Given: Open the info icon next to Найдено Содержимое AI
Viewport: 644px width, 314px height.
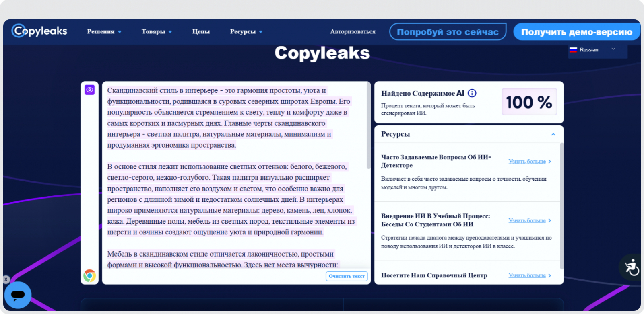Looking at the screenshot, I should point(472,93).
